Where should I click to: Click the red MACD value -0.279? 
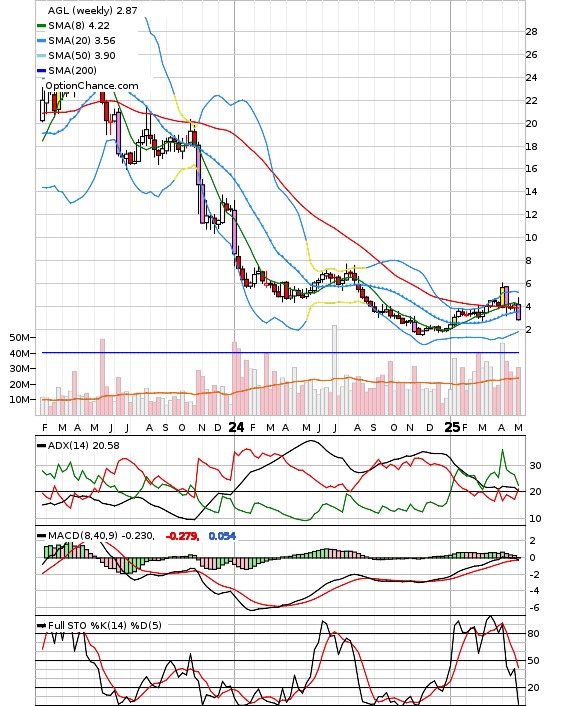182,536
